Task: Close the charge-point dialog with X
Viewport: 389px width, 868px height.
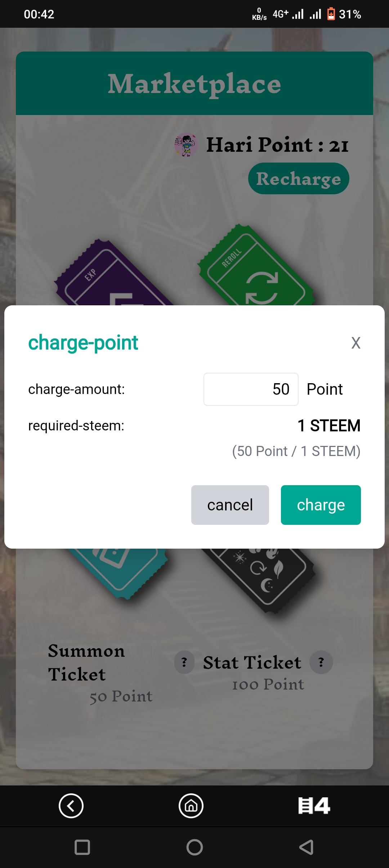Action: coord(356,343)
